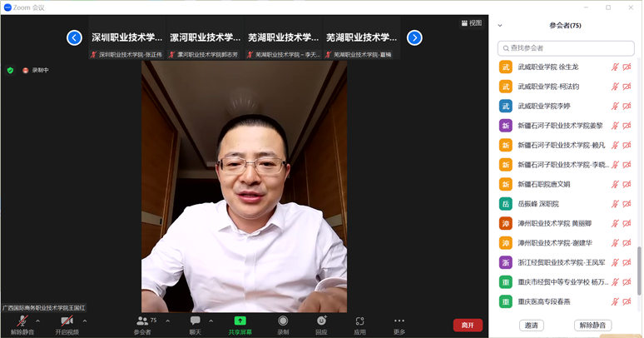Expand video options arrow beside camera
Screen dimensions: 644x338
tap(85, 321)
